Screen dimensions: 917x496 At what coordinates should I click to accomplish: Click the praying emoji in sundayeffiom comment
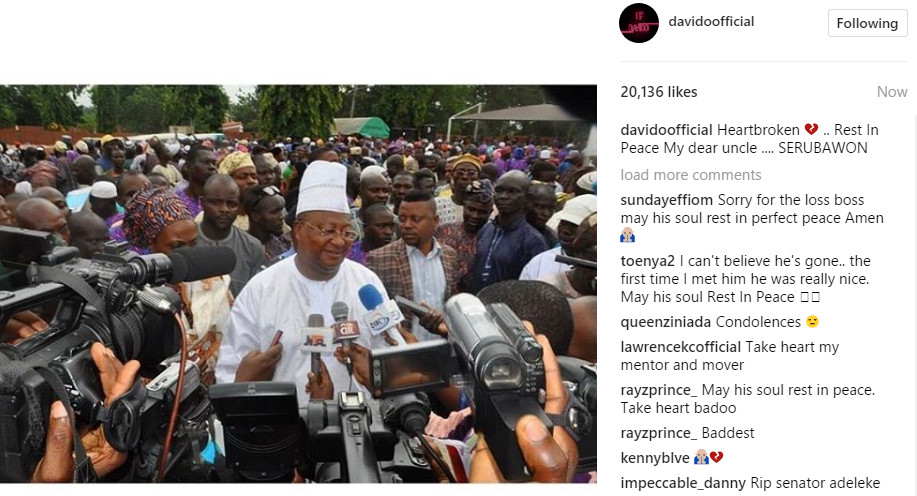click(x=628, y=236)
